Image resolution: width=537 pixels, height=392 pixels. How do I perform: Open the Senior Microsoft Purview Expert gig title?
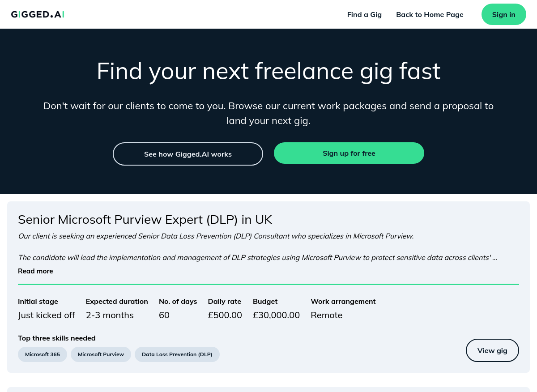tap(145, 220)
